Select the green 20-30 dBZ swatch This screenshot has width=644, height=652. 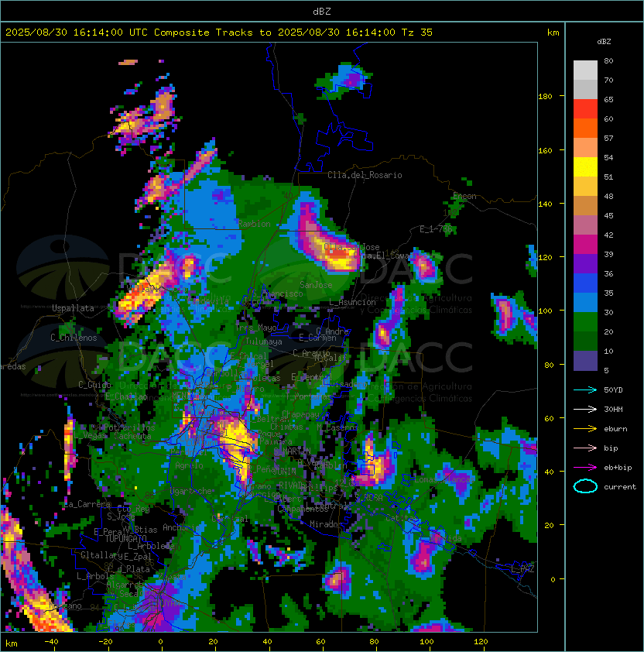[585, 322]
